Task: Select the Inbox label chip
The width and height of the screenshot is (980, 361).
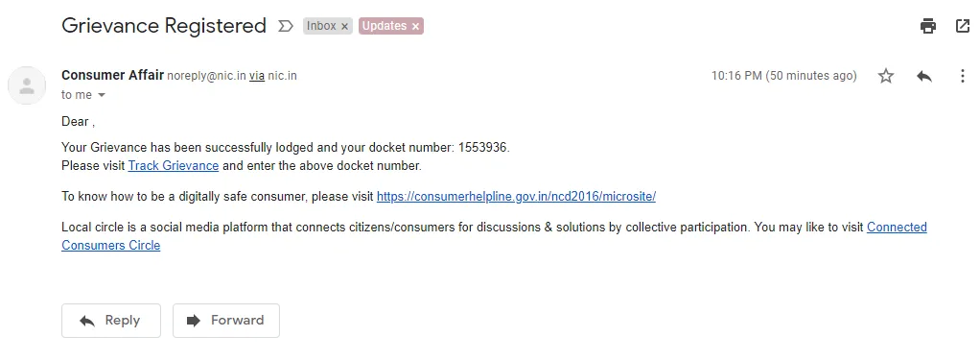Action: tap(321, 26)
